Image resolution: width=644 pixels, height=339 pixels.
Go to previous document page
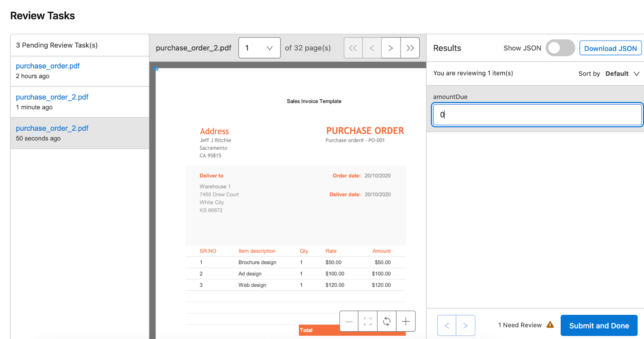point(372,48)
